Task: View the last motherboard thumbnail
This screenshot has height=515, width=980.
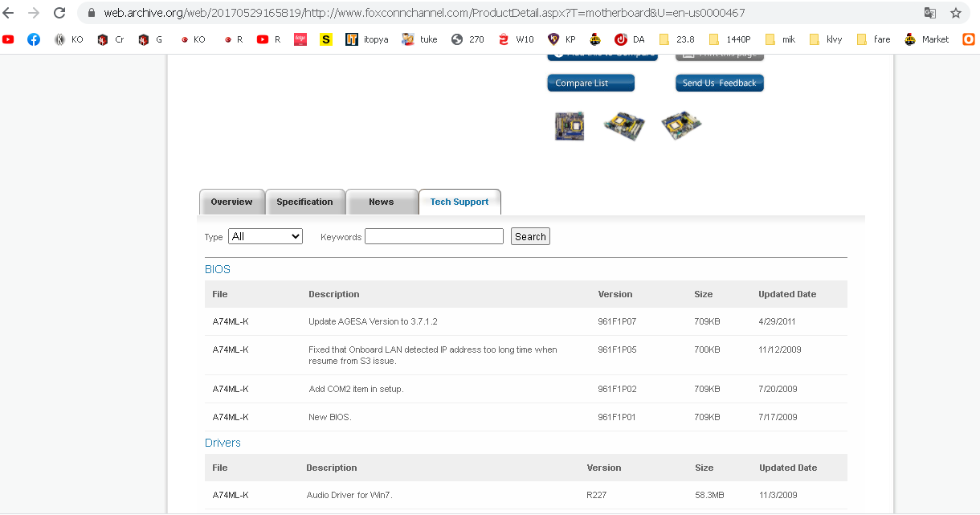Action: 681,126
